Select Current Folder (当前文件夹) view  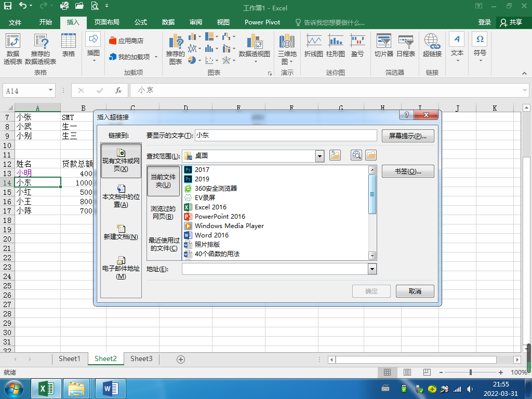coord(163,181)
